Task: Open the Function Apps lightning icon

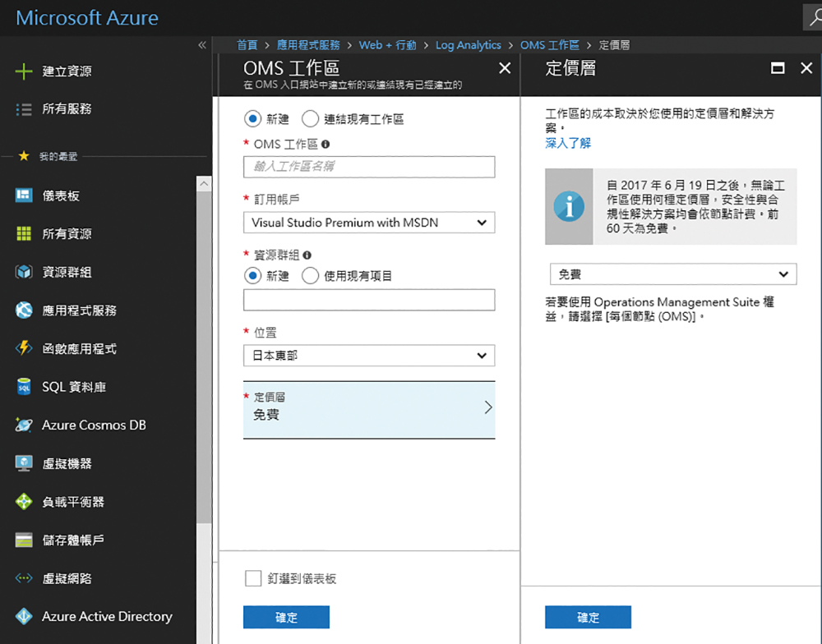Action: [x=24, y=348]
